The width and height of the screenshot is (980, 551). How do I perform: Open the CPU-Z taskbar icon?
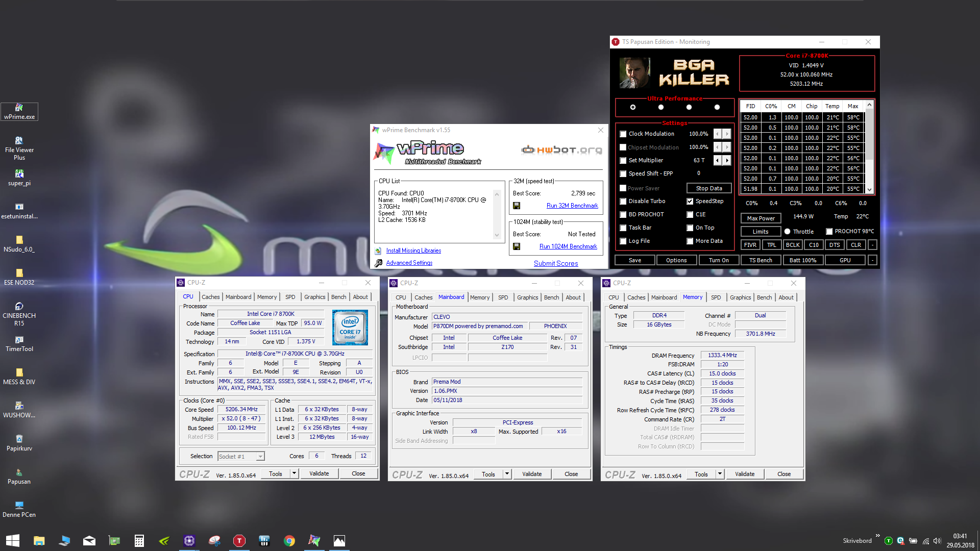point(189,541)
